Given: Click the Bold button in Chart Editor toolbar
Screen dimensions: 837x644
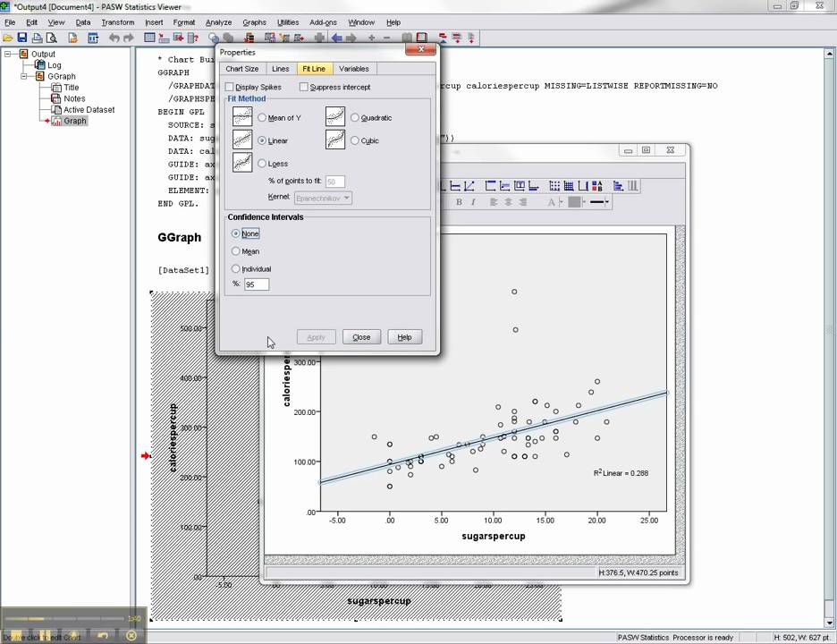Looking at the screenshot, I should [459, 202].
